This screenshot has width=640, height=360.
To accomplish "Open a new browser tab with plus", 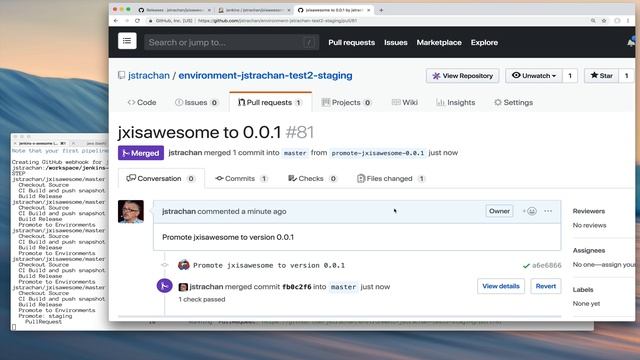I will pos(381,10).
